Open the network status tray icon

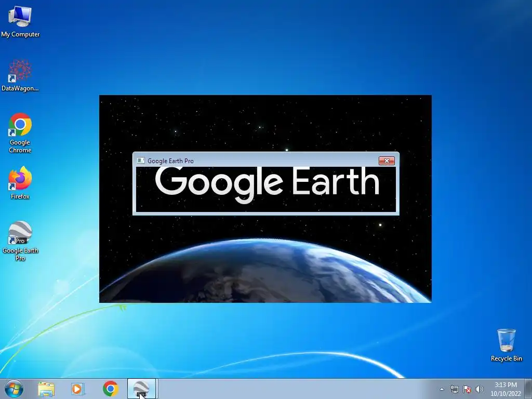point(454,389)
